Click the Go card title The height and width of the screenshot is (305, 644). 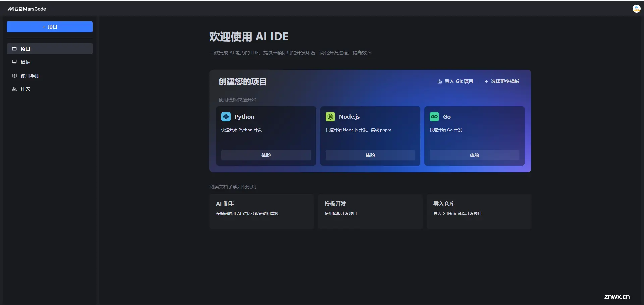(x=447, y=117)
